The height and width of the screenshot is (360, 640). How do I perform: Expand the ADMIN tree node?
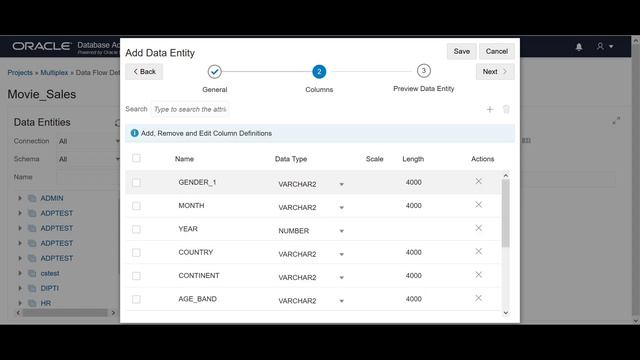coord(20,198)
